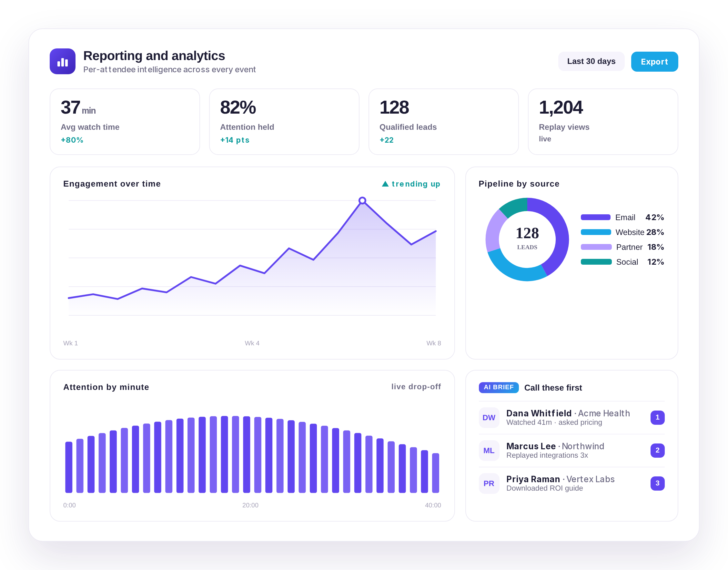Click the Reporting and analytics title

tap(154, 56)
